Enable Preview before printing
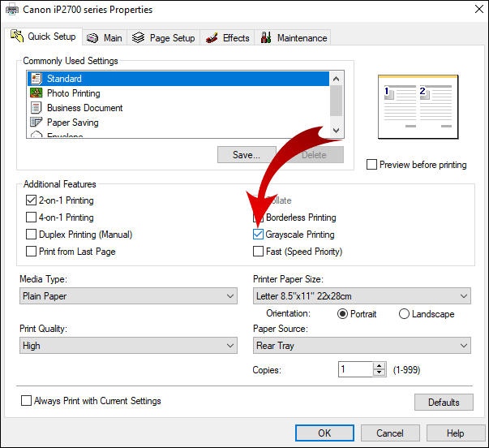489x448 pixels. (x=372, y=165)
